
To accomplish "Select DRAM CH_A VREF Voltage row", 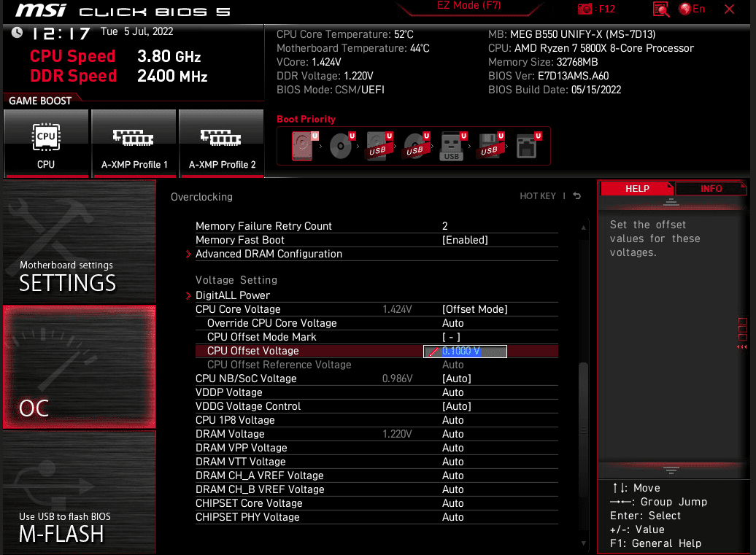I will pyautogui.click(x=377, y=476).
